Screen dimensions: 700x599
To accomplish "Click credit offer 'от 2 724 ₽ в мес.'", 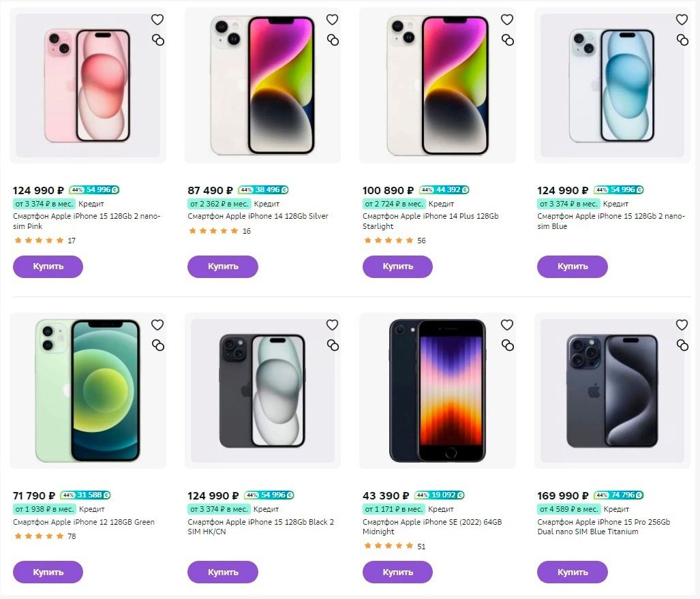I will point(395,204).
